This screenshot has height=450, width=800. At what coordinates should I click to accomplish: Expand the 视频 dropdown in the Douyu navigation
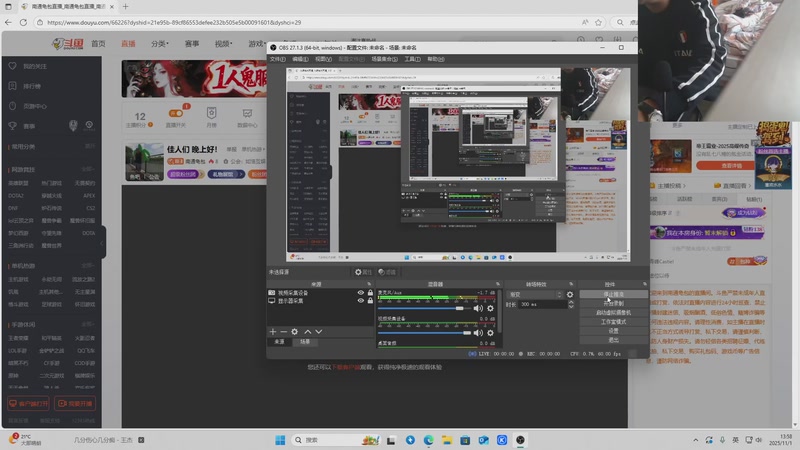coord(223,44)
